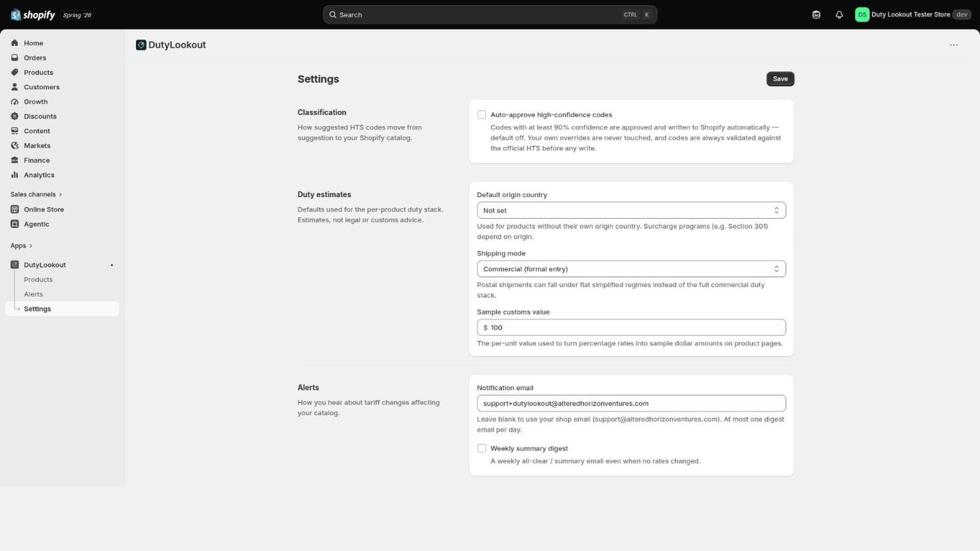Expand the Sales channels section
980x551 pixels.
click(x=36, y=194)
